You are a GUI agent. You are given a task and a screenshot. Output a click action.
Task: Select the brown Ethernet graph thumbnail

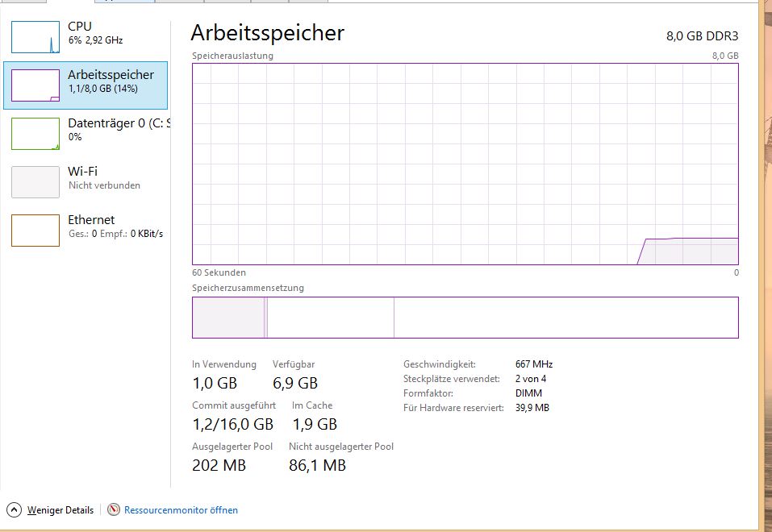35,231
